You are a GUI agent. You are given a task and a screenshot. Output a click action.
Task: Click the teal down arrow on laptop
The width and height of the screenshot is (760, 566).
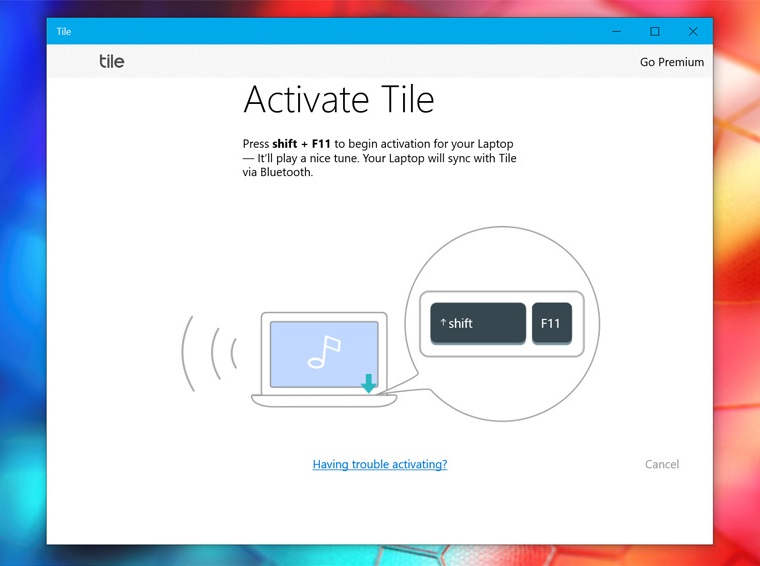pyautogui.click(x=369, y=383)
